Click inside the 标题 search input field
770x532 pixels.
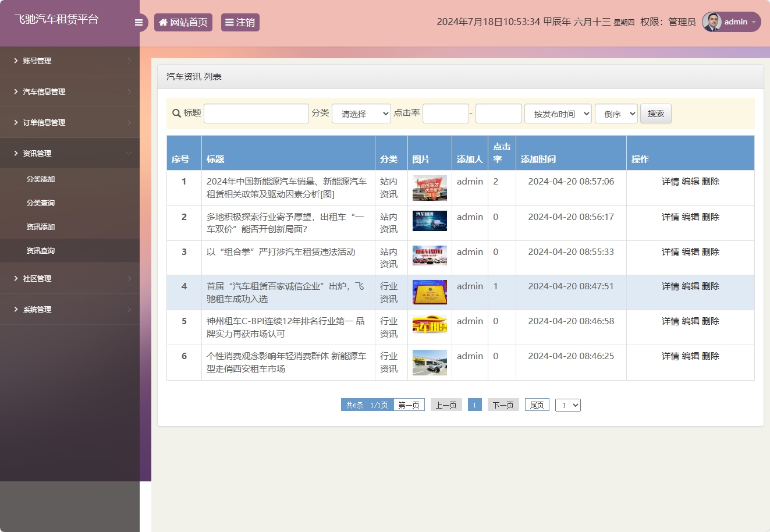pos(256,113)
